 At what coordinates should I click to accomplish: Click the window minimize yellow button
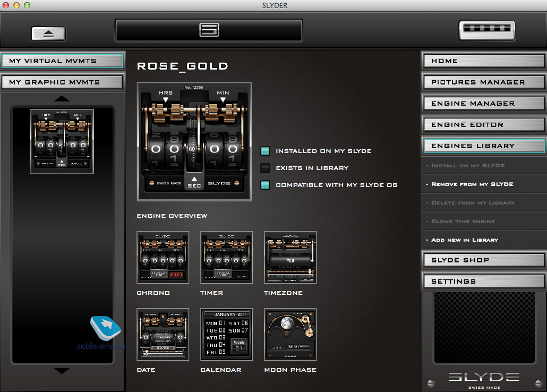(x=16, y=5)
